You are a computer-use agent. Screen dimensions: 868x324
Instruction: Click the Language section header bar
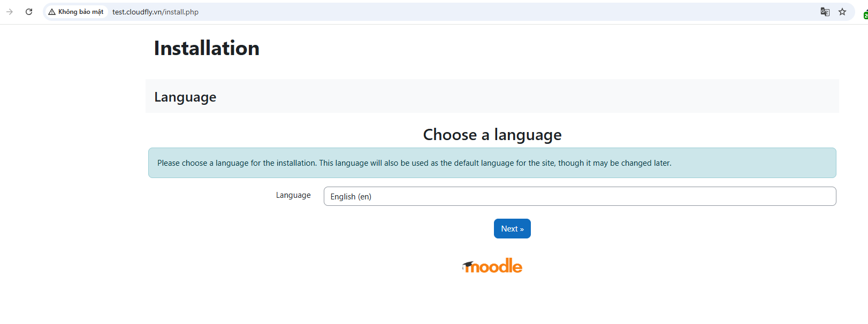coord(492,96)
